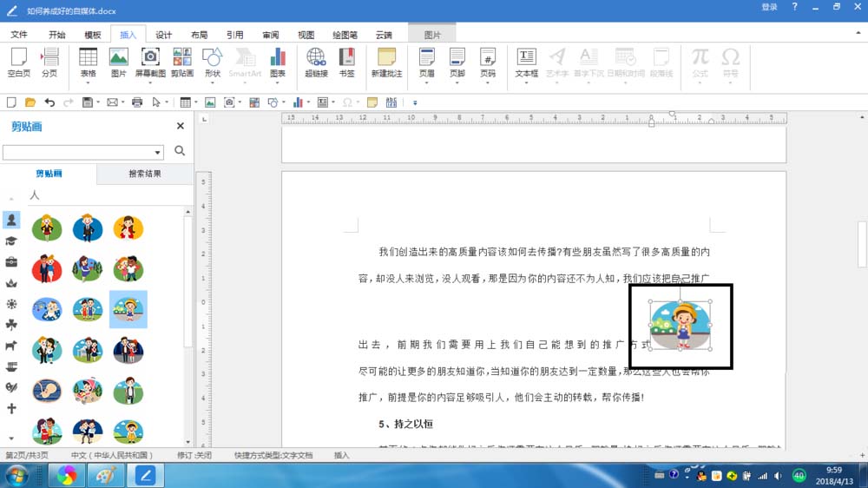The width and height of the screenshot is (868, 488).
Task: Click the Undo arrow in quick toolbar
Action: [49, 102]
